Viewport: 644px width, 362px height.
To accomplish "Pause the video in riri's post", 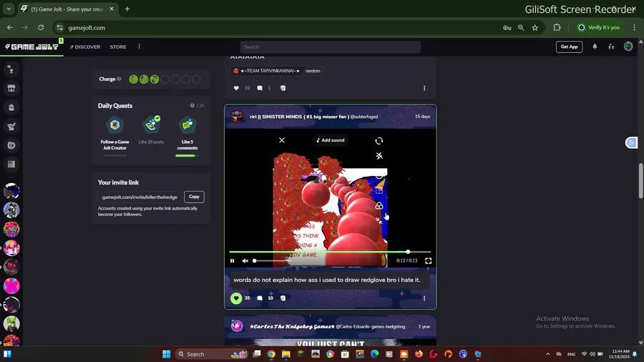I will (233, 260).
